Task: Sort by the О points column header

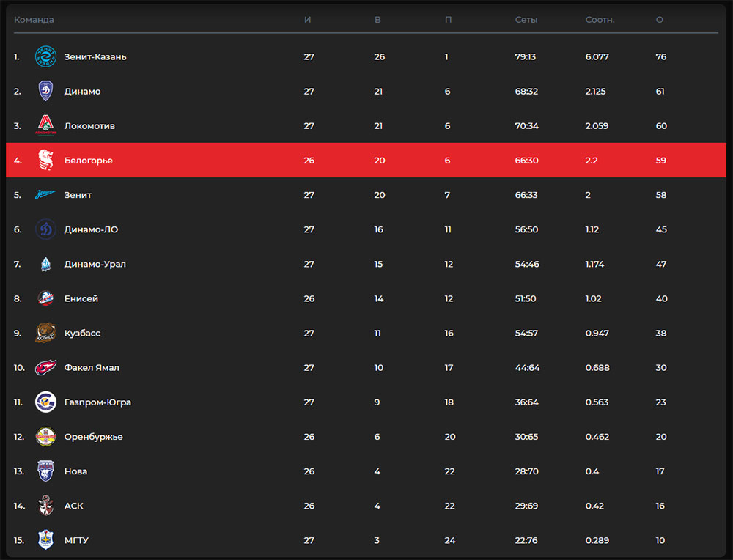Action: pos(660,20)
